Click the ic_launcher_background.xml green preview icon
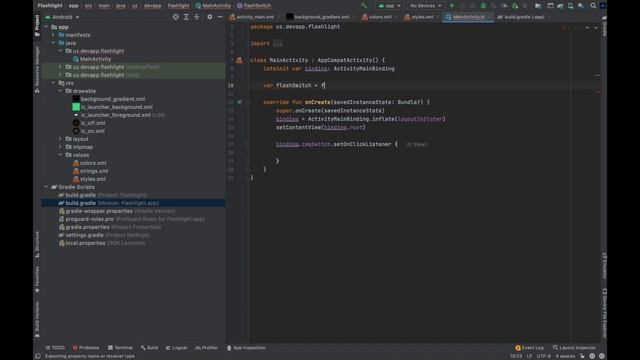640x360 pixels. (76, 107)
